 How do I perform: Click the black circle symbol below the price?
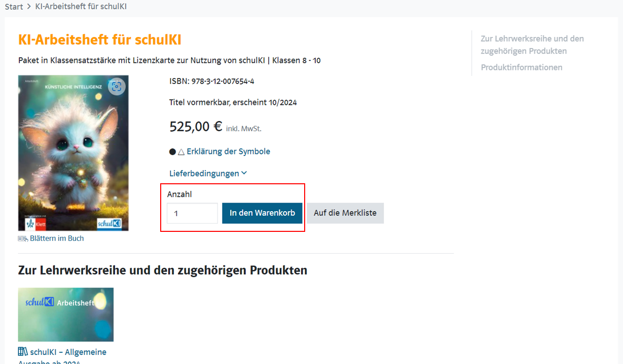click(x=172, y=152)
